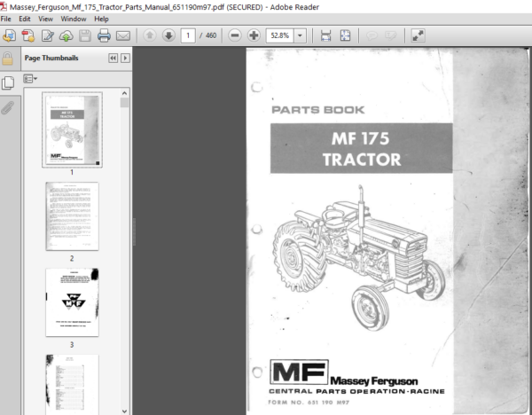Click the page number input field
This screenshot has height=415, width=532.
(188, 35)
